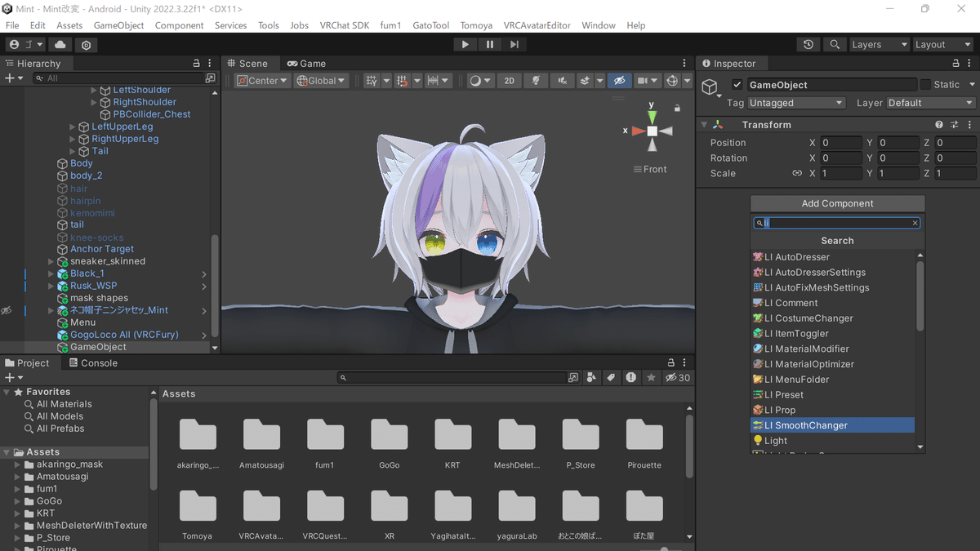The width and height of the screenshot is (980, 551).
Task: Toggle the Static checkbox in Inspector
Action: coord(925,85)
